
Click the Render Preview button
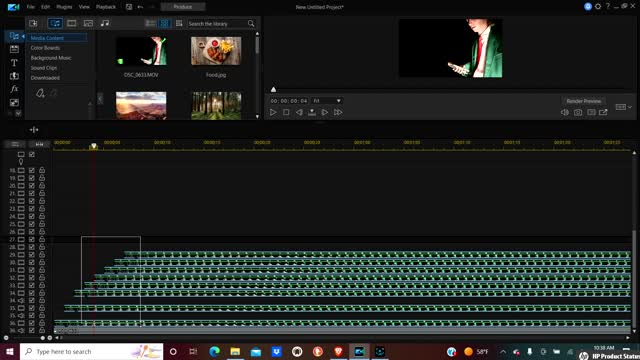(584, 101)
